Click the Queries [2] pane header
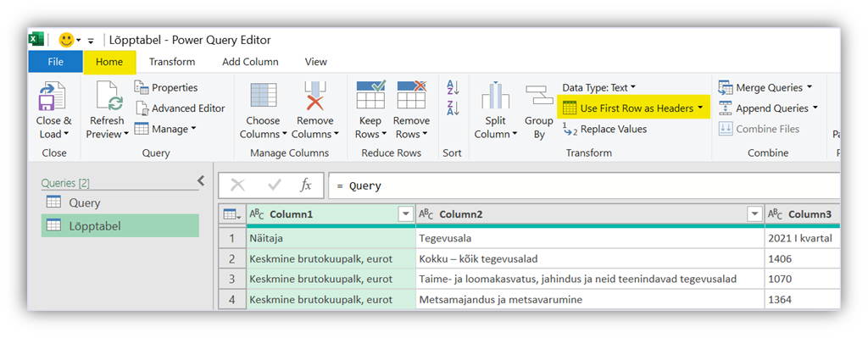868x338 pixels. [66, 183]
